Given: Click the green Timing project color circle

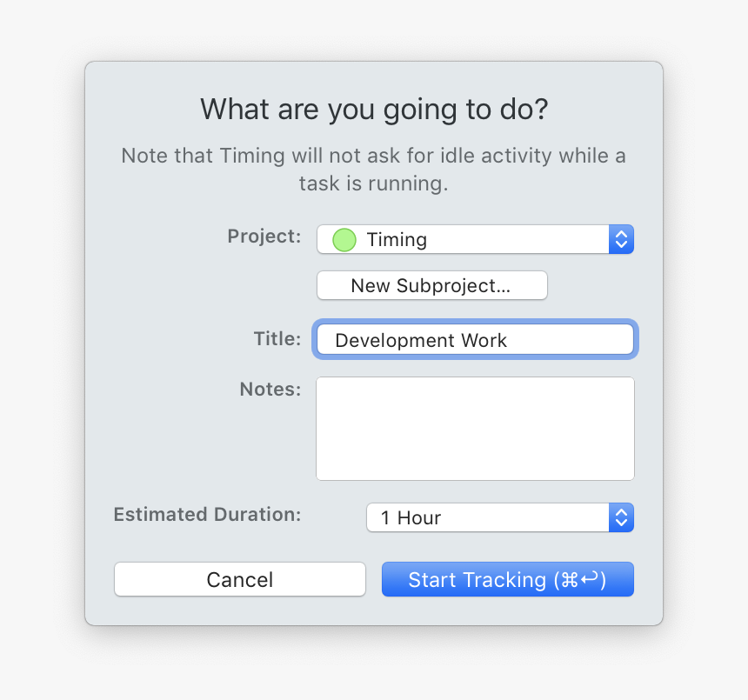Looking at the screenshot, I should pos(344,240).
